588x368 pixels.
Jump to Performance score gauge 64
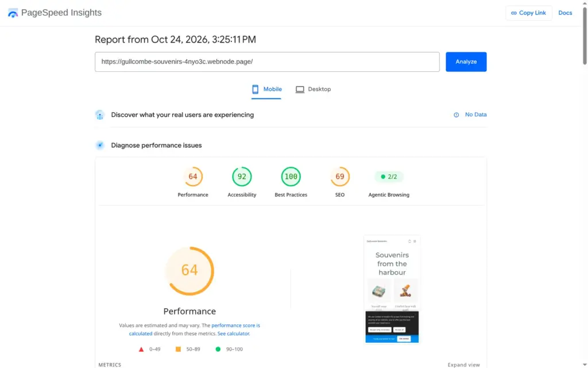pos(193,177)
